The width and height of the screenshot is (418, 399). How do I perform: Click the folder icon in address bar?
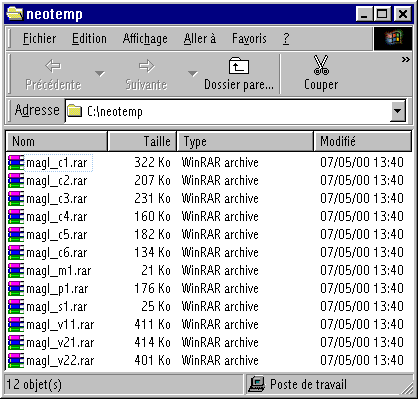(74, 111)
